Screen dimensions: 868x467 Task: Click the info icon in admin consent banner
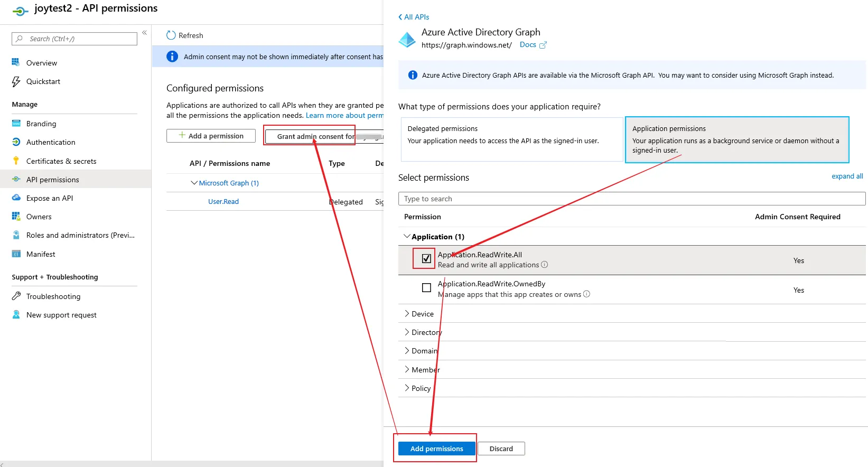tap(172, 57)
